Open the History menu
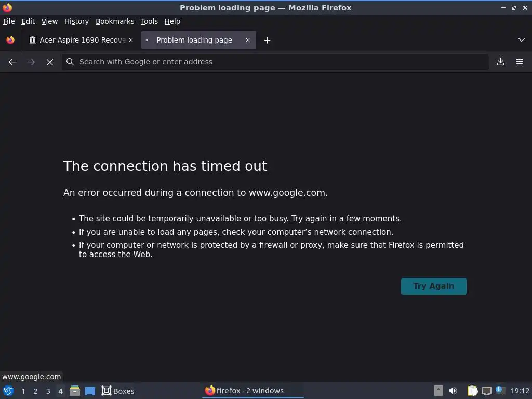 pyautogui.click(x=77, y=21)
